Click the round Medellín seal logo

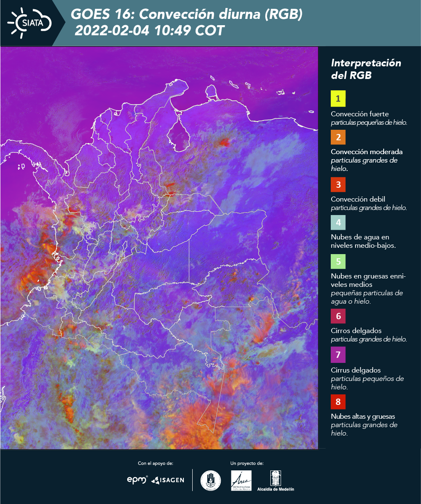pyautogui.click(x=211, y=480)
